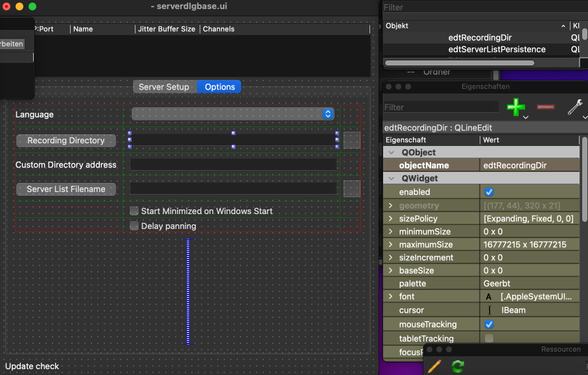
Task: Expand the font property
Action: [x=390, y=296]
